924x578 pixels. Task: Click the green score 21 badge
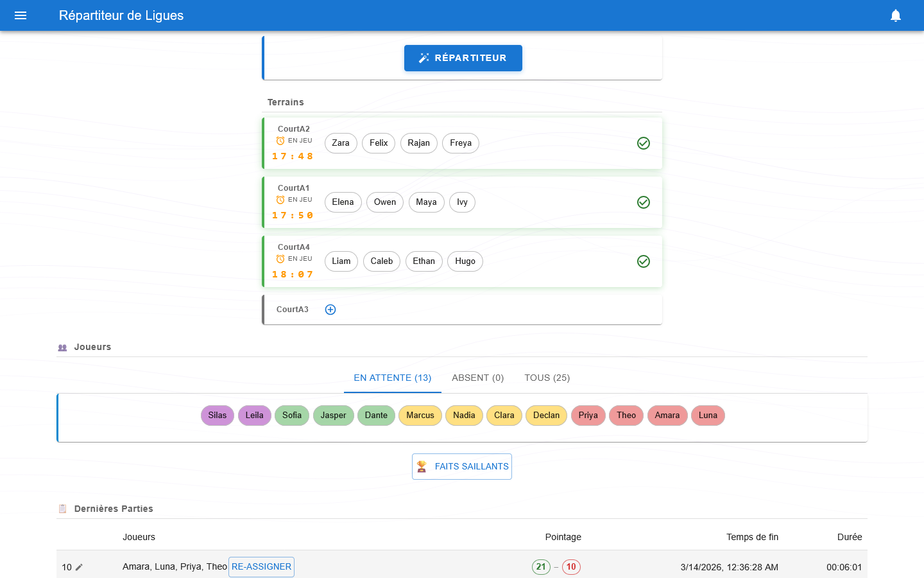point(541,567)
